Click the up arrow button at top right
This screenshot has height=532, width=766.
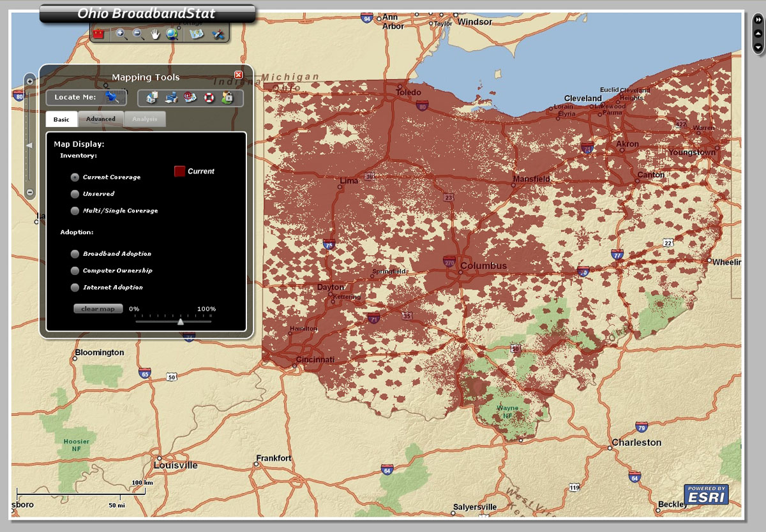(x=758, y=34)
